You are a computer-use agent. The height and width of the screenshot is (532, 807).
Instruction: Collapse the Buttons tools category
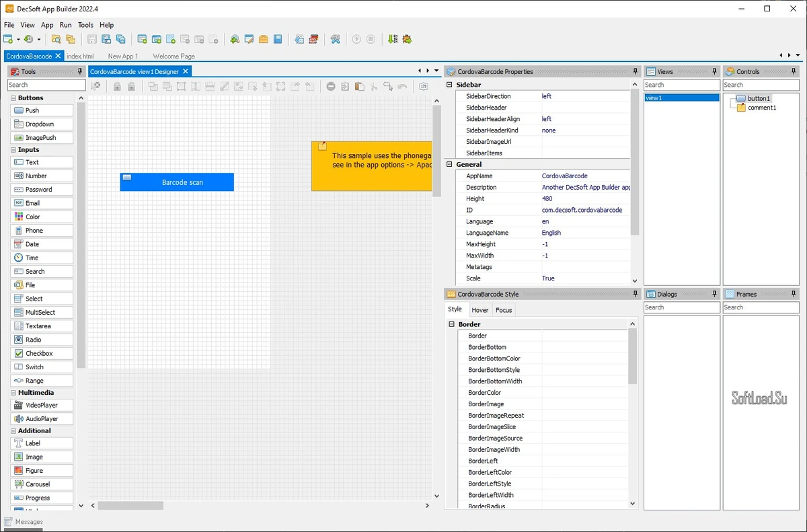[13, 98]
